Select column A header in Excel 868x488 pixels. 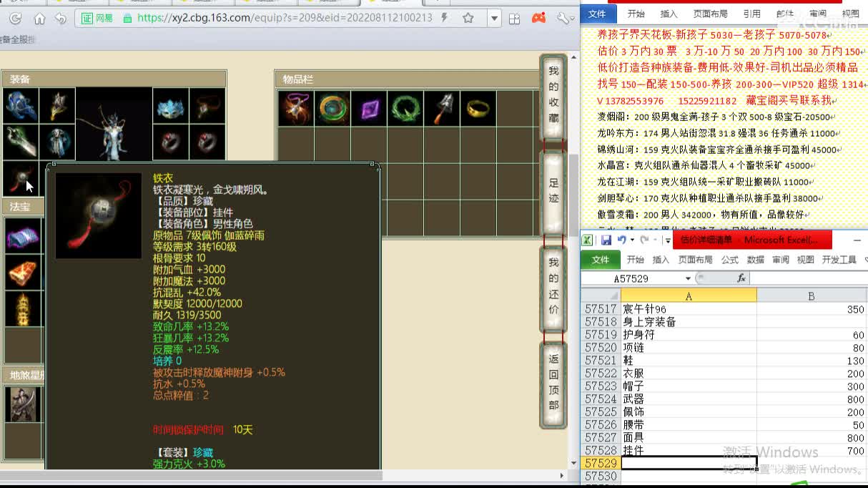(689, 296)
